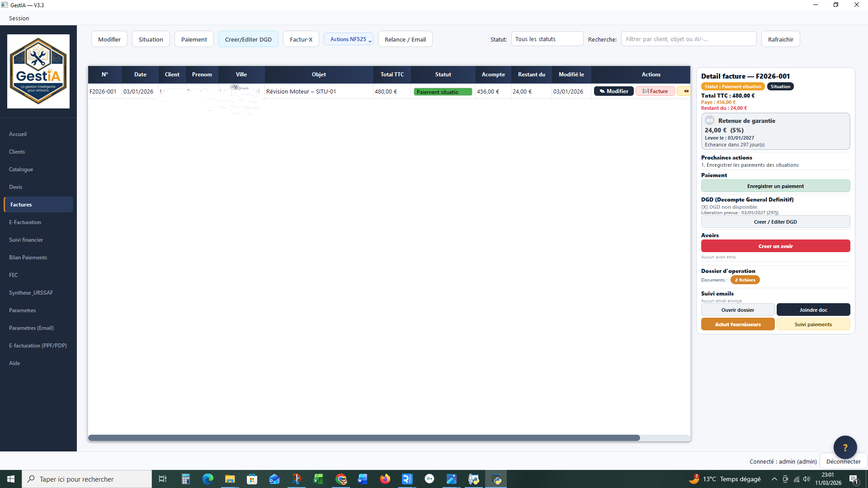Open File Explorer in the taskbar
Image resolution: width=868 pixels, height=488 pixels.
point(230,479)
